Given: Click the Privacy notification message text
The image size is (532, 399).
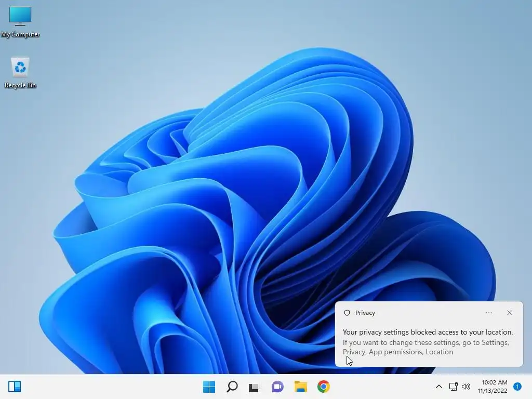Looking at the screenshot, I should click(428, 342).
